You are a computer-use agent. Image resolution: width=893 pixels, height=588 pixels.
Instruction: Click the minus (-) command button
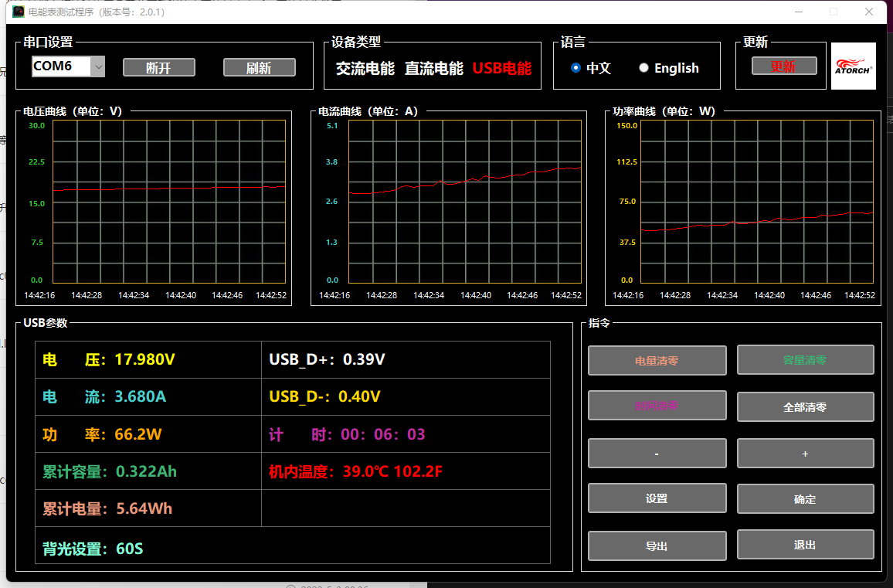(657, 454)
